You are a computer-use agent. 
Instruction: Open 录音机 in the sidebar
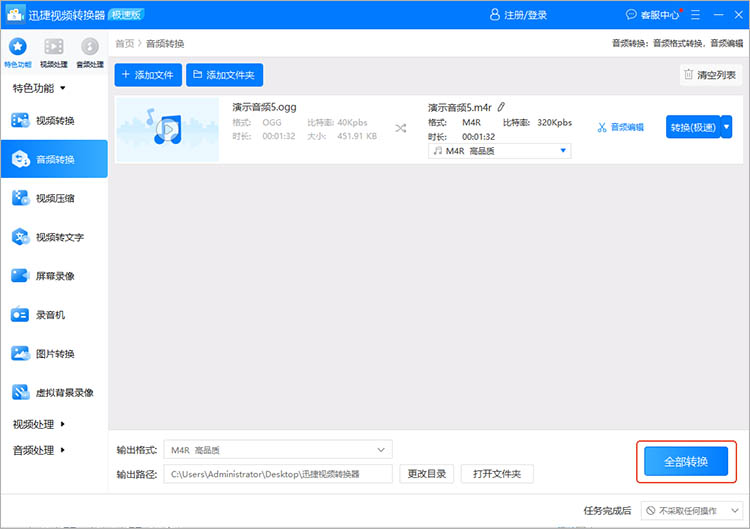tap(54, 315)
